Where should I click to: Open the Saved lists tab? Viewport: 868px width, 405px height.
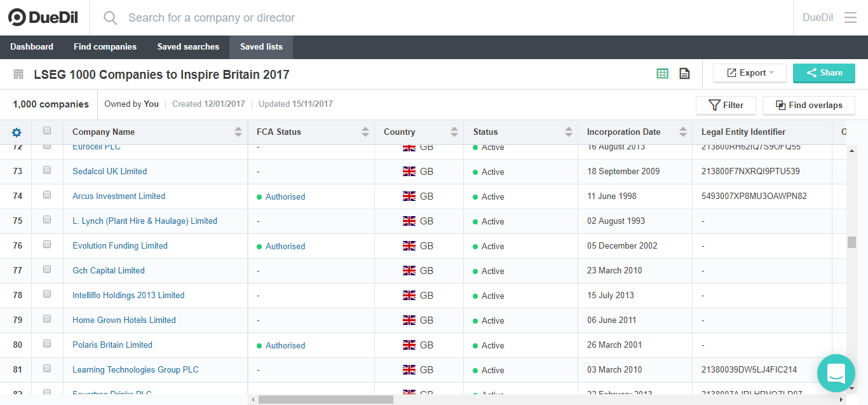261,47
